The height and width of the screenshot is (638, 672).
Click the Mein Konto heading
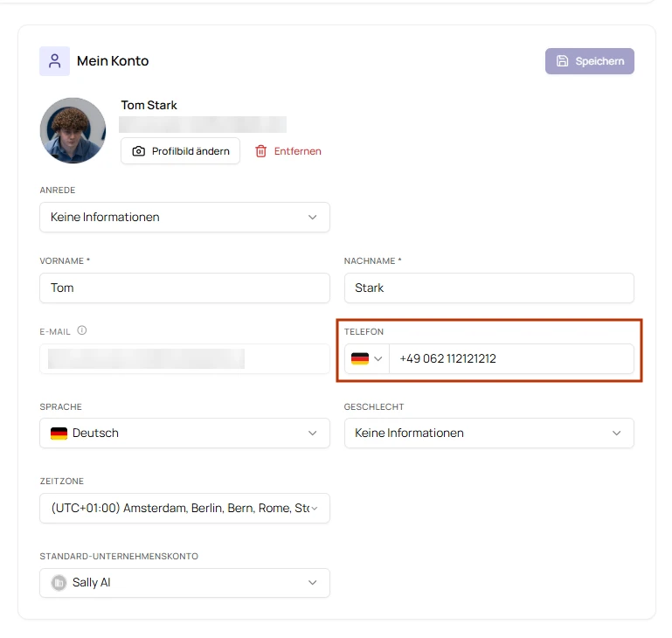[113, 61]
